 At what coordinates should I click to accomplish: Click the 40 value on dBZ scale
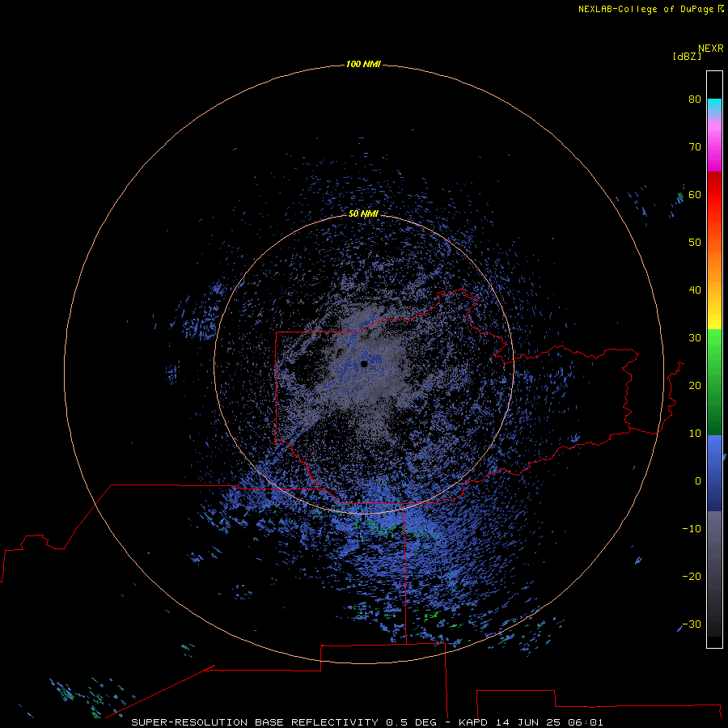click(x=695, y=290)
